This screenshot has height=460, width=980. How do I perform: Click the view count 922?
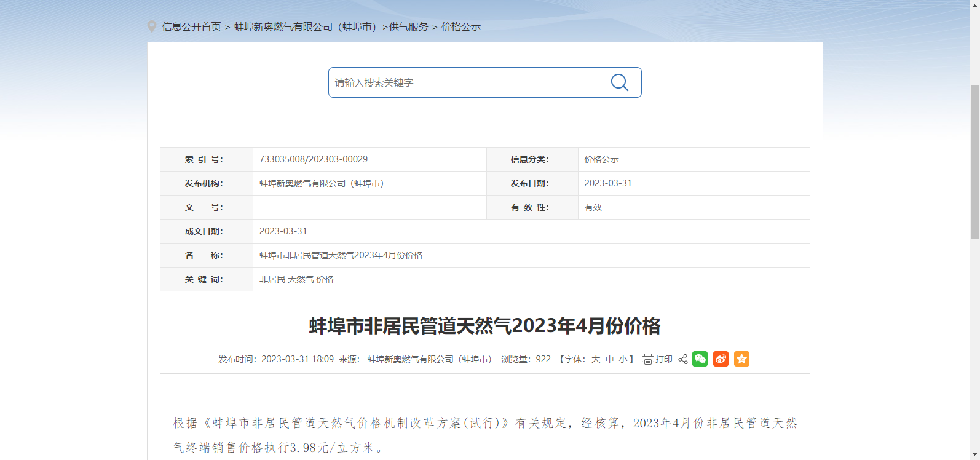543,359
